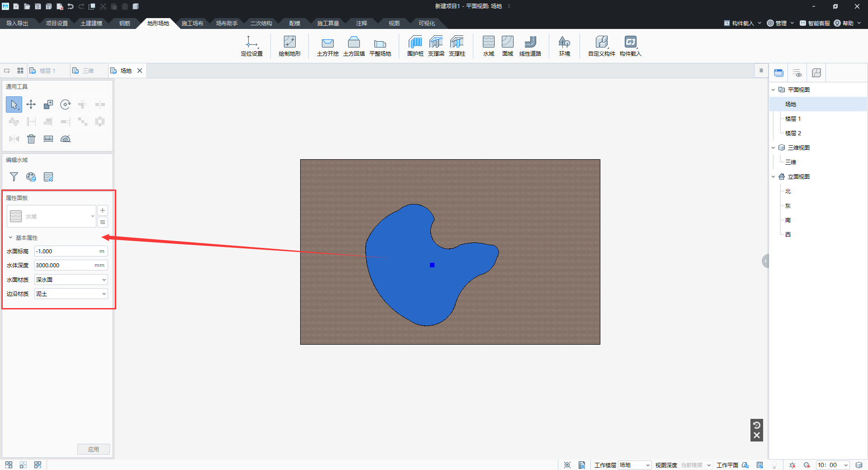868x470 pixels.
Task: Select the protractor angle measure tool
Action: click(x=66, y=139)
